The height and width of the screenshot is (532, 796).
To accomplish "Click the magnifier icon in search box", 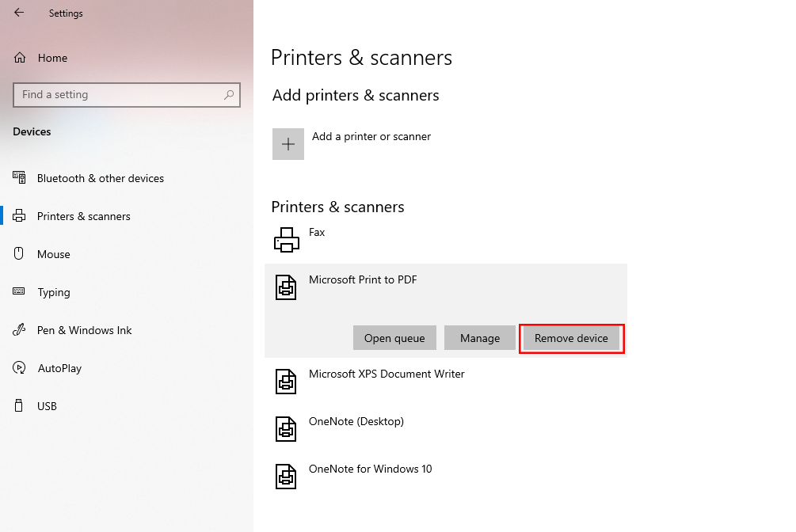I will tap(229, 95).
